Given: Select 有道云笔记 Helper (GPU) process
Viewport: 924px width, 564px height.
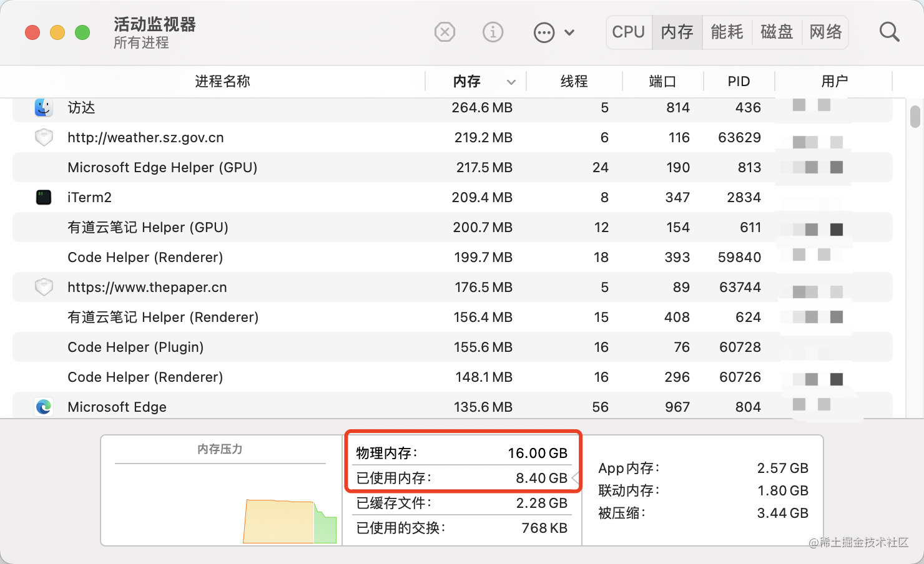Looking at the screenshot, I should (x=148, y=227).
